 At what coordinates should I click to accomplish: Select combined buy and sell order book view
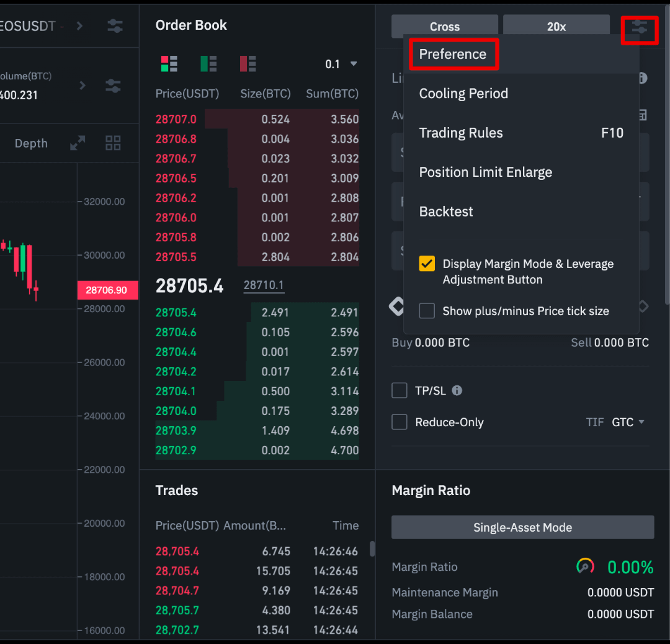169,63
